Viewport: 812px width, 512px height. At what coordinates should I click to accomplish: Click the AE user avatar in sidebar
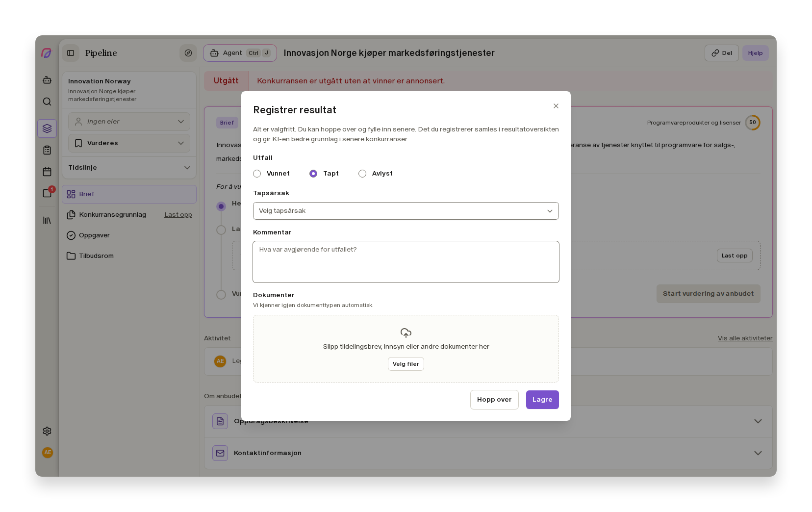[48, 453]
